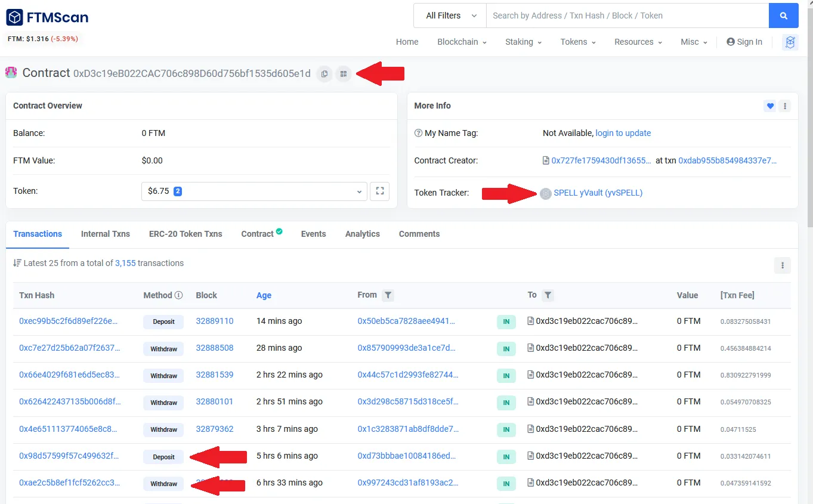Open sender address 0x1c3283871ab8df8dde7
The width and height of the screenshot is (813, 504).
click(x=408, y=429)
